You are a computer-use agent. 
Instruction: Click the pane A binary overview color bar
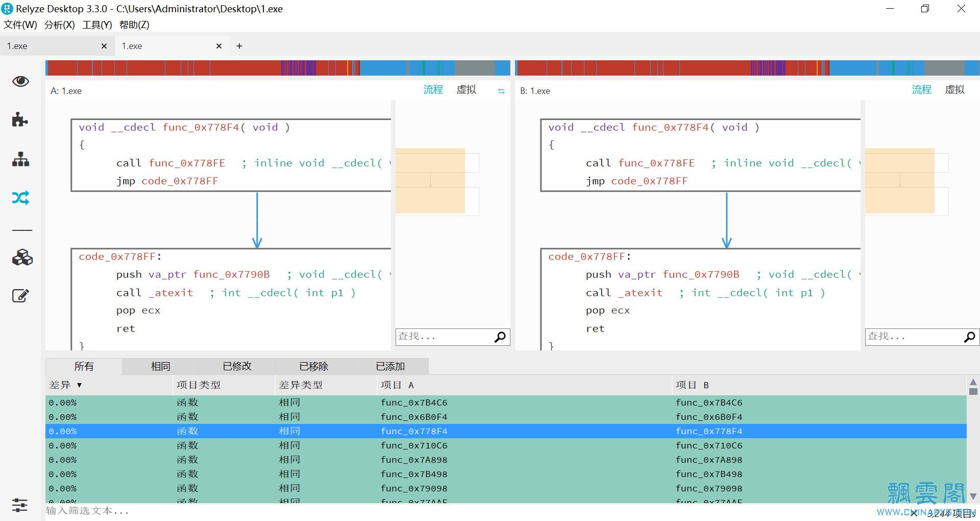[x=278, y=68]
